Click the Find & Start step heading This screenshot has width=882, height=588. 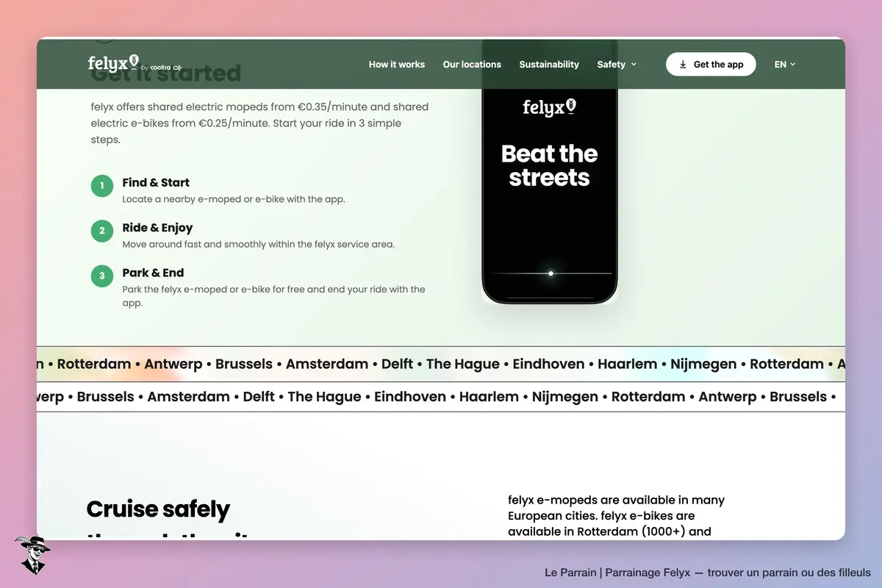[156, 182]
